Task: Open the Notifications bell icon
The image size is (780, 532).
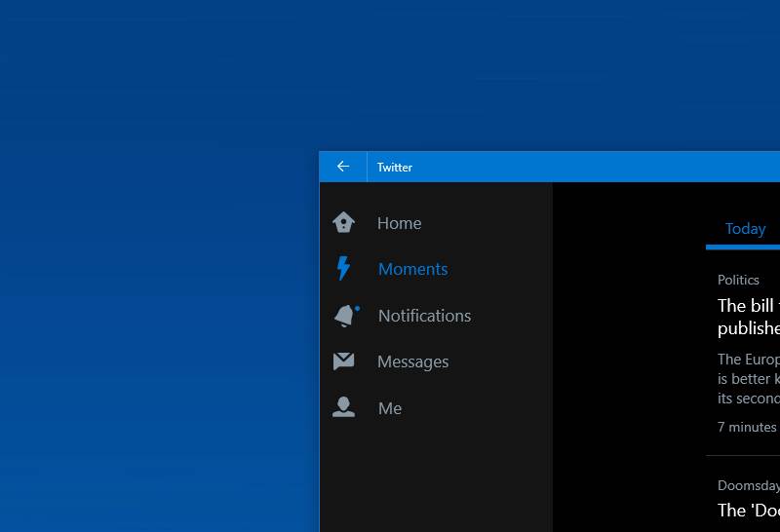Action: (344, 316)
